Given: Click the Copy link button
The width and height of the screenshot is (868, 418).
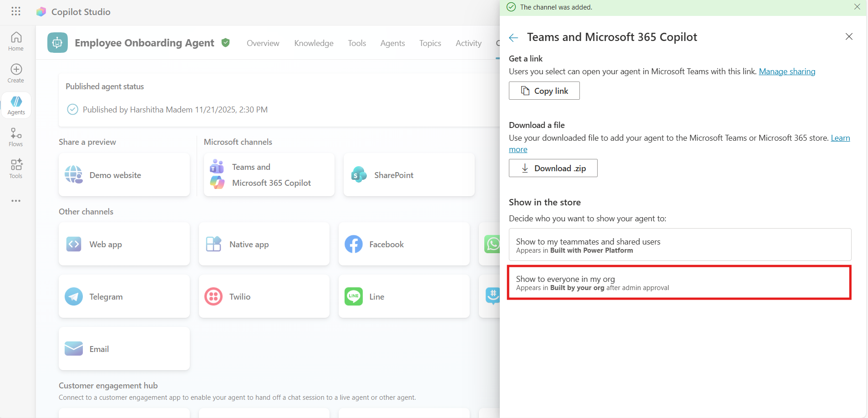Looking at the screenshot, I should click(x=544, y=91).
